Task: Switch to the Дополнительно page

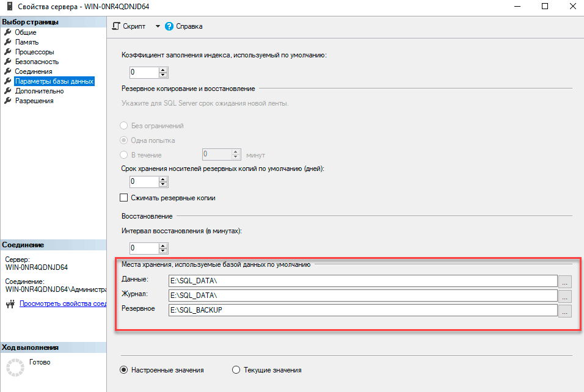Action: (x=40, y=91)
